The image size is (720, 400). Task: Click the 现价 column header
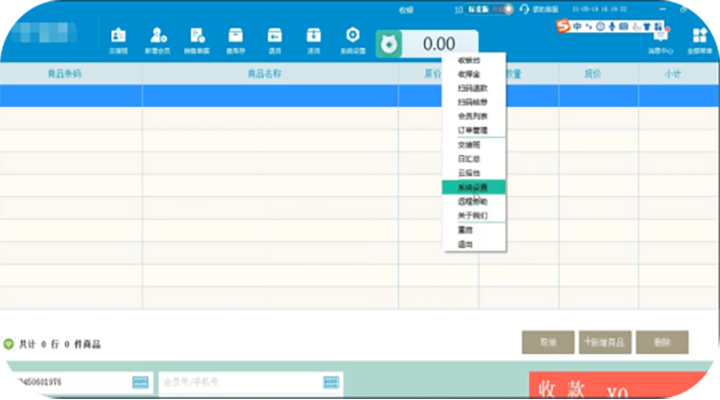[592, 73]
